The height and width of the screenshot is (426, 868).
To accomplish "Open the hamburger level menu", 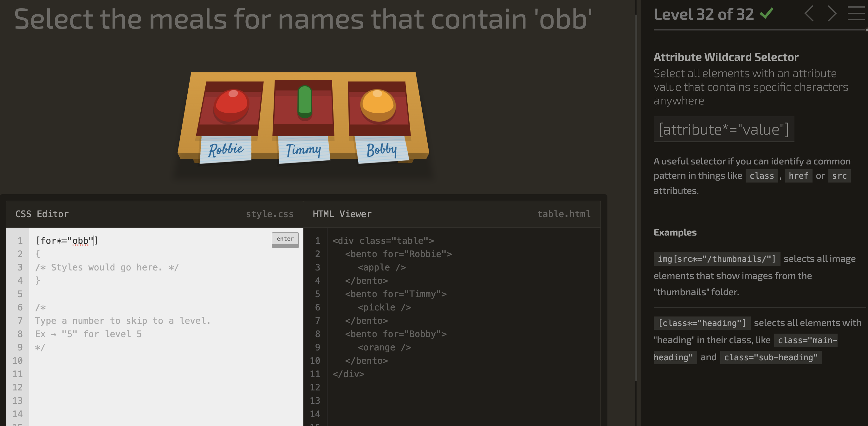I will (857, 14).
